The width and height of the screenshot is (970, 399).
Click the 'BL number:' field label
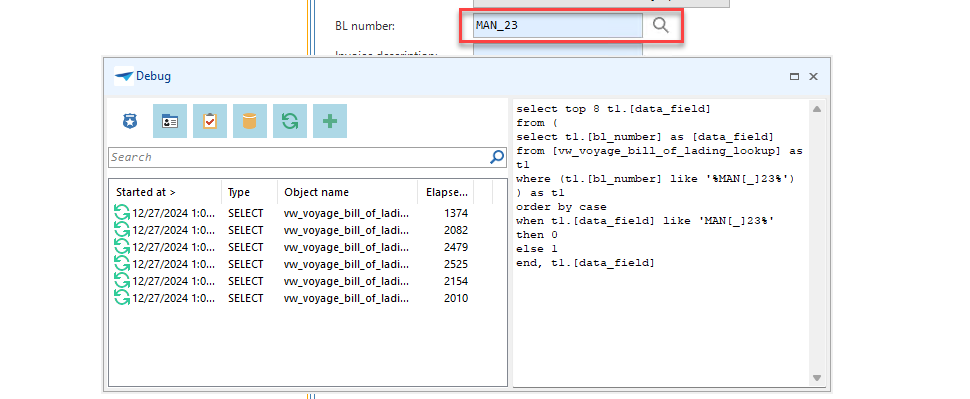(365, 26)
